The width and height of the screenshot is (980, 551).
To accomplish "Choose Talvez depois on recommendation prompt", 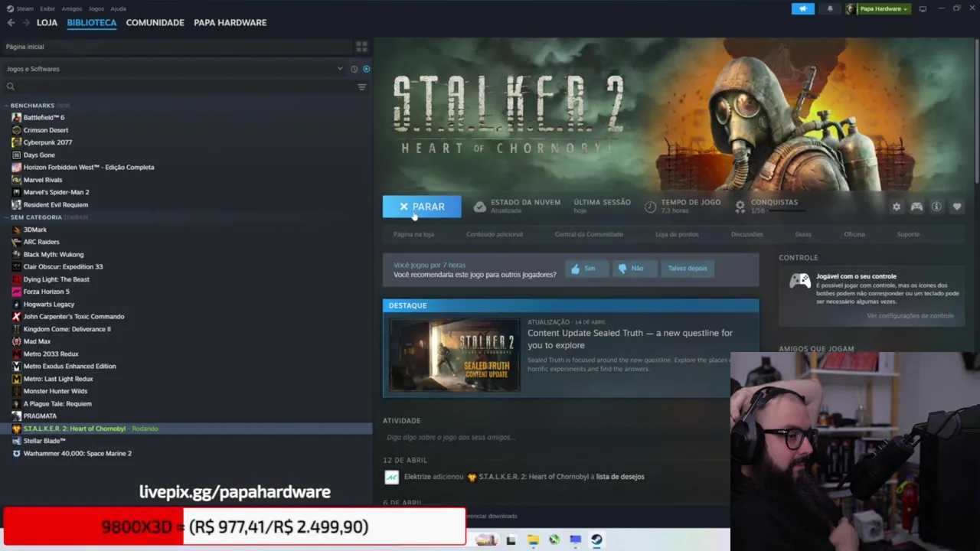I will (688, 269).
